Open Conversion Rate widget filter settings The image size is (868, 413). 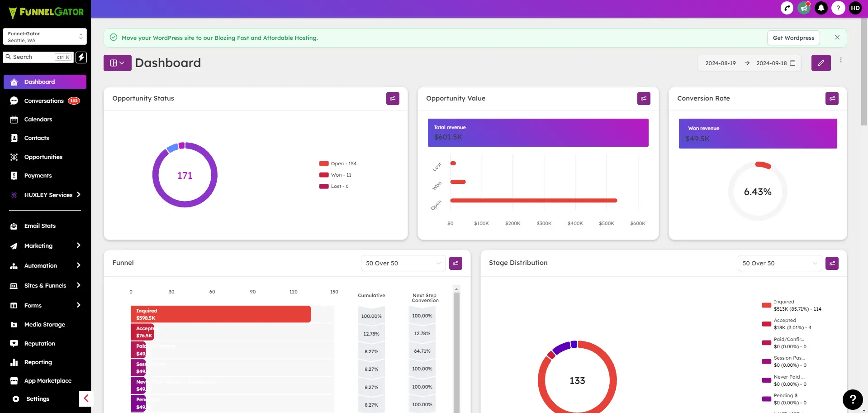click(832, 98)
